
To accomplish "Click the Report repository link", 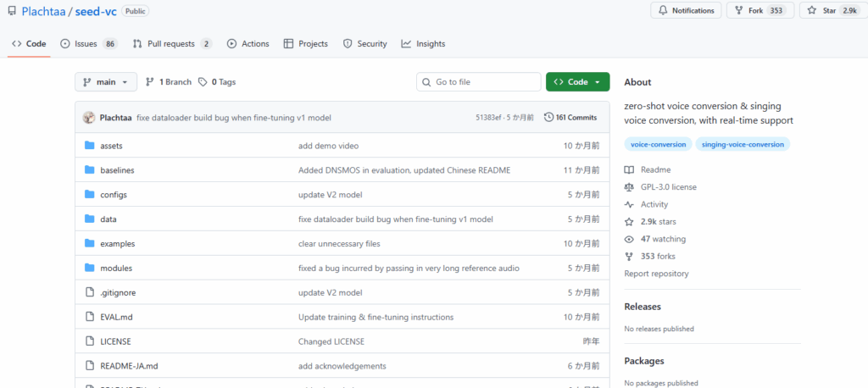I will coord(657,274).
